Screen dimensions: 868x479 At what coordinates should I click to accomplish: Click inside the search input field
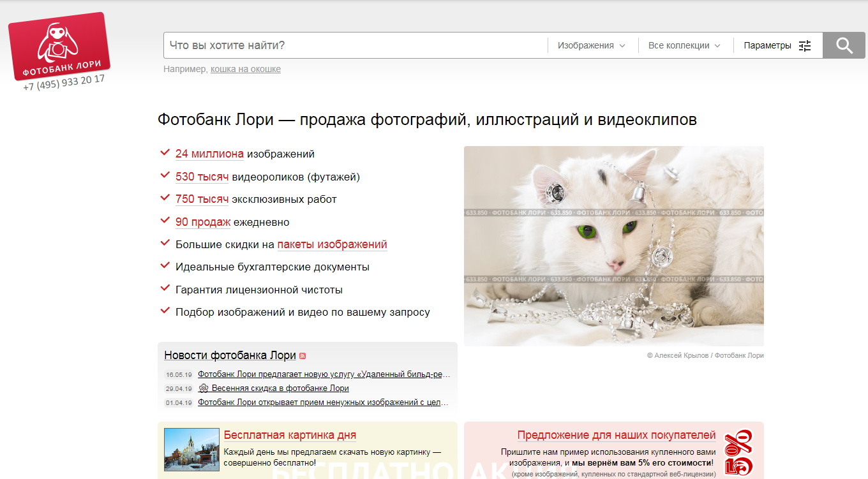(x=351, y=45)
